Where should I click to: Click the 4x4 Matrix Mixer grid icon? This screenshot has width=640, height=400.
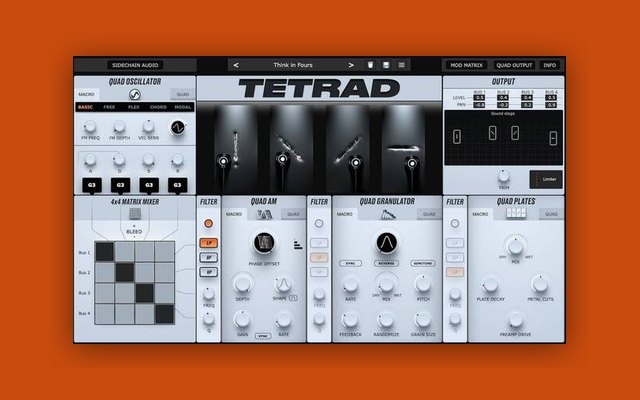click(135, 213)
